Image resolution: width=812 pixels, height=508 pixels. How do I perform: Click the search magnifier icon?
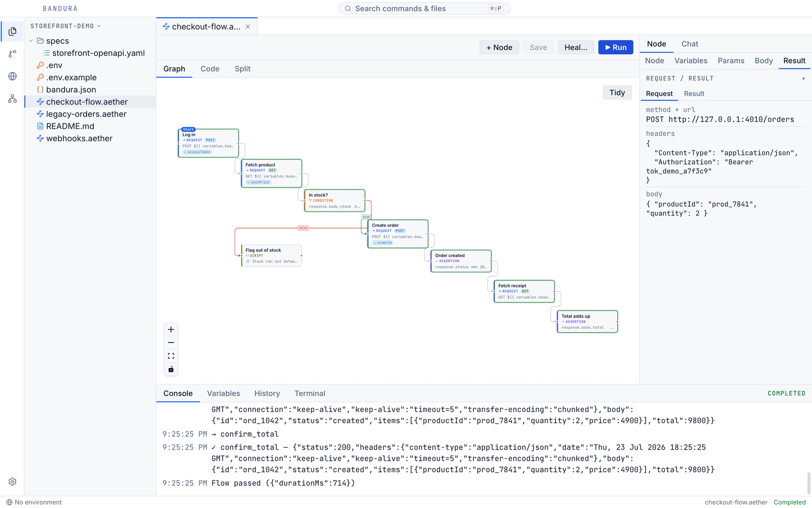pyautogui.click(x=348, y=9)
